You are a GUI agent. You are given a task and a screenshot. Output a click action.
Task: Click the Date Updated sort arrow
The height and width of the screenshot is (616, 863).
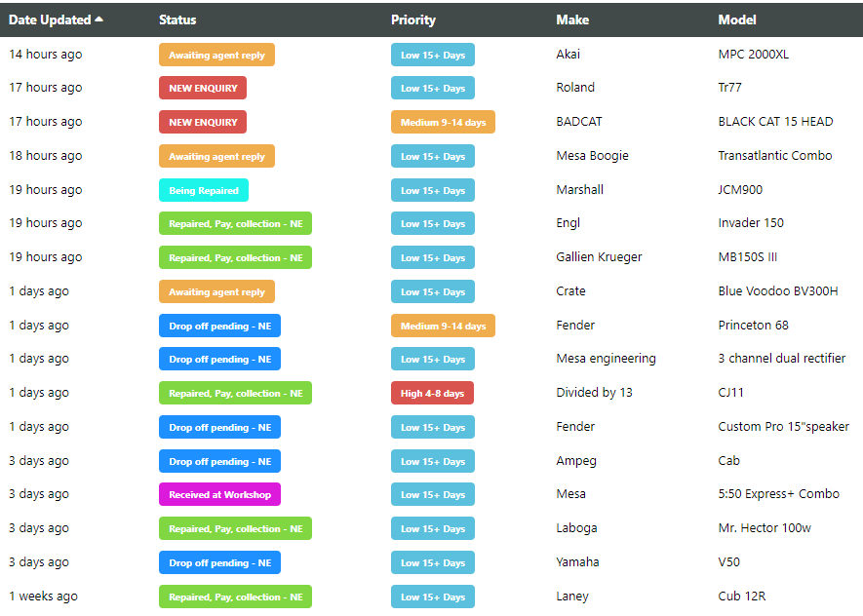click(x=98, y=19)
